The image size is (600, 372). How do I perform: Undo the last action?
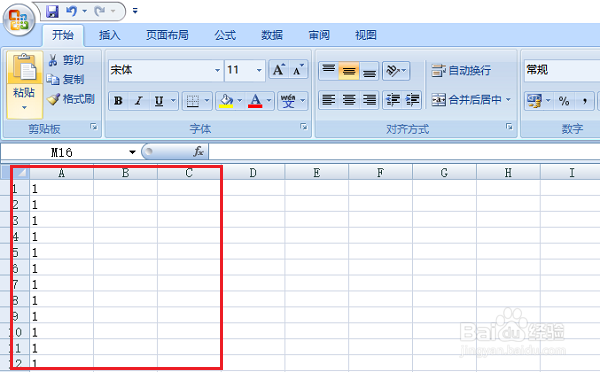71,11
